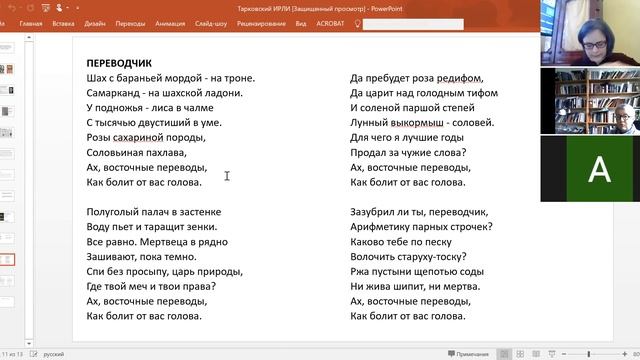Switch to Normal view icon in status bar

pos(504,354)
